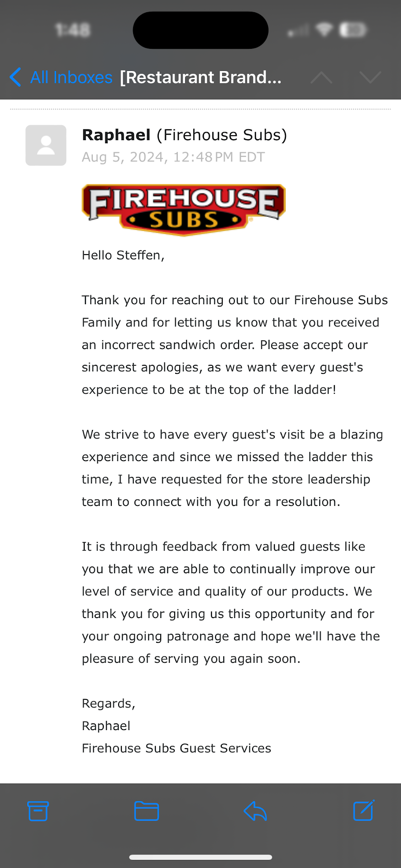Tap the cellular signal indicator

point(298,31)
